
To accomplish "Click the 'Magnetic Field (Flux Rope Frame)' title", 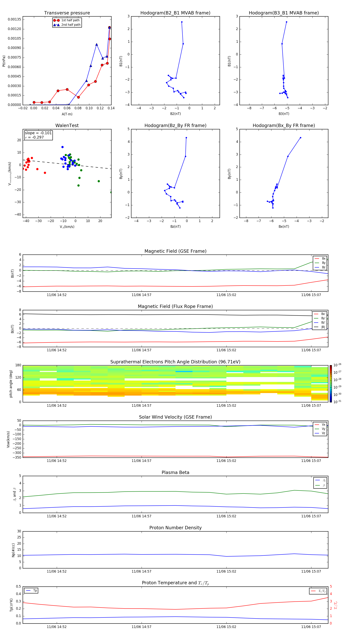I will click(175, 307).
